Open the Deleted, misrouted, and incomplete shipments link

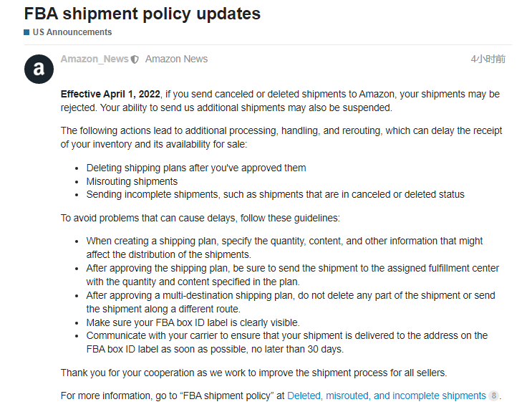[387, 396]
